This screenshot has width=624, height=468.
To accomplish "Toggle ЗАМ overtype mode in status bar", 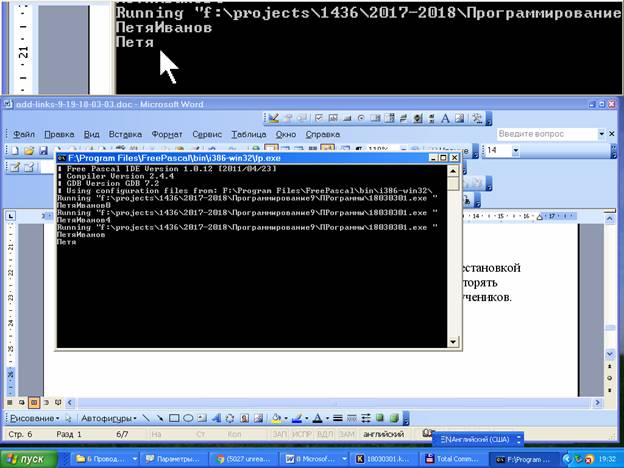I will pos(346,434).
